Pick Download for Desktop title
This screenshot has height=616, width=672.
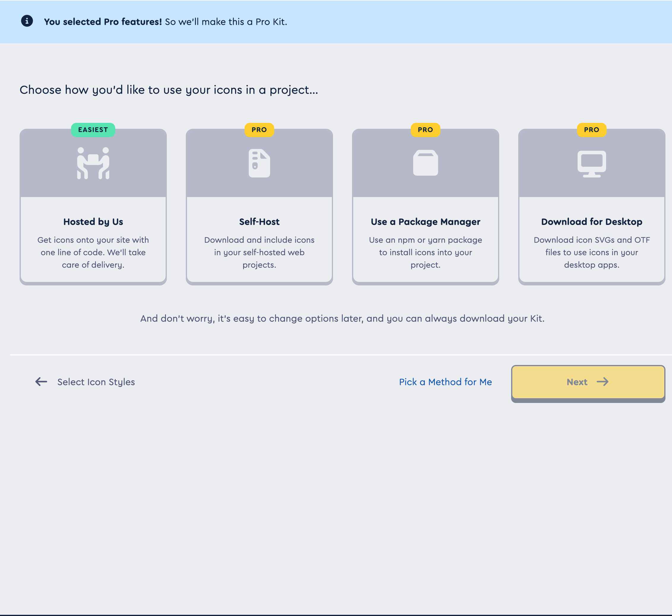[592, 222]
